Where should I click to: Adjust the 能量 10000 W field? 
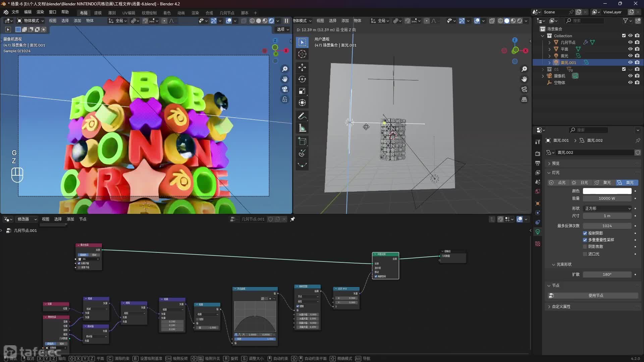point(607,198)
